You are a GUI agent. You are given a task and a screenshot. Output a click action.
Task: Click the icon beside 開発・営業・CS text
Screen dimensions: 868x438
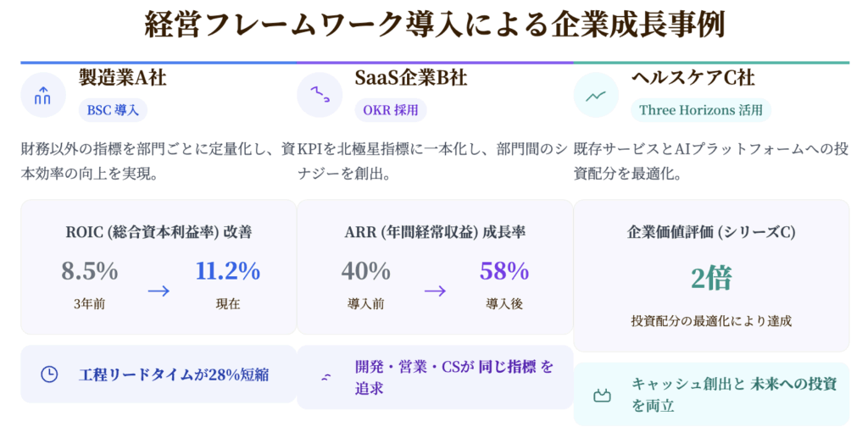click(325, 378)
